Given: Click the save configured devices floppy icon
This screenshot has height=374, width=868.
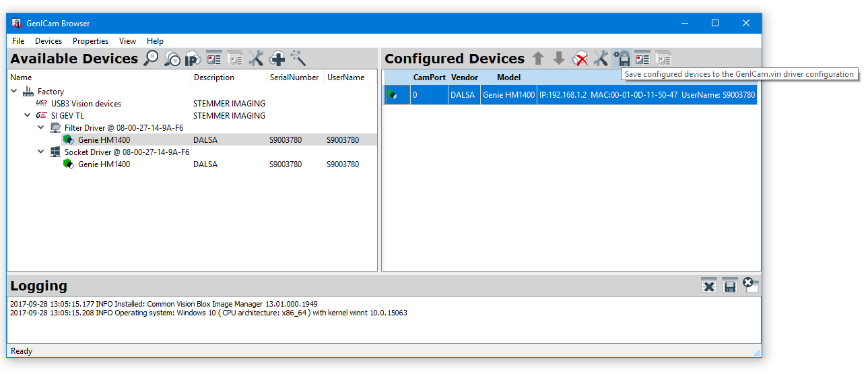Looking at the screenshot, I should point(622,59).
